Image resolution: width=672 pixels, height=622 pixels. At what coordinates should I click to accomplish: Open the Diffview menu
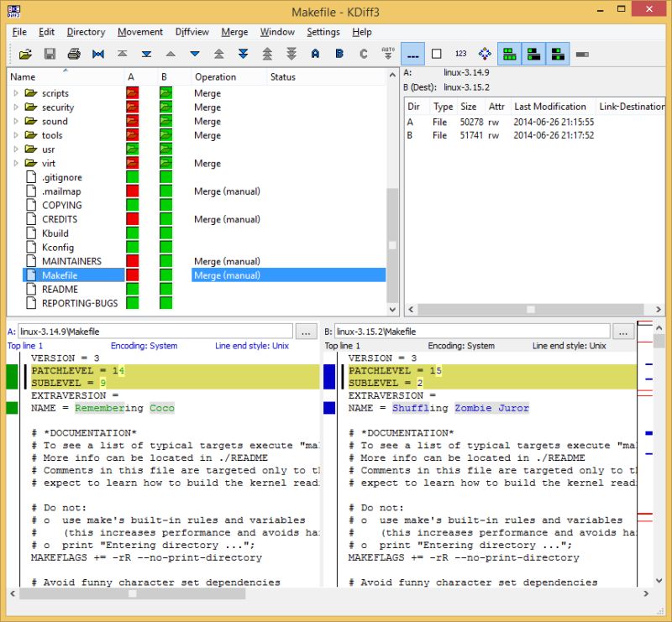click(x=192, y=32)
